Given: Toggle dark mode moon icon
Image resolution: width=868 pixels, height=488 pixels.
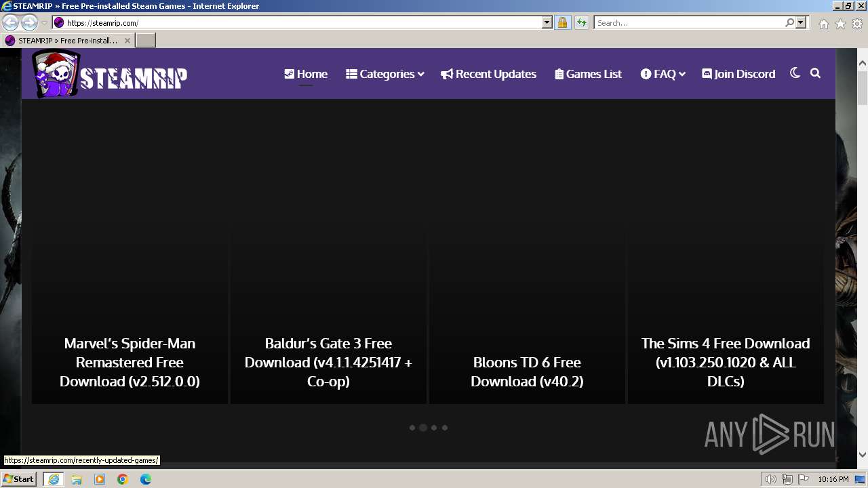Looking at the screenshot, I should pyautogui.click(x=795, y=73).
